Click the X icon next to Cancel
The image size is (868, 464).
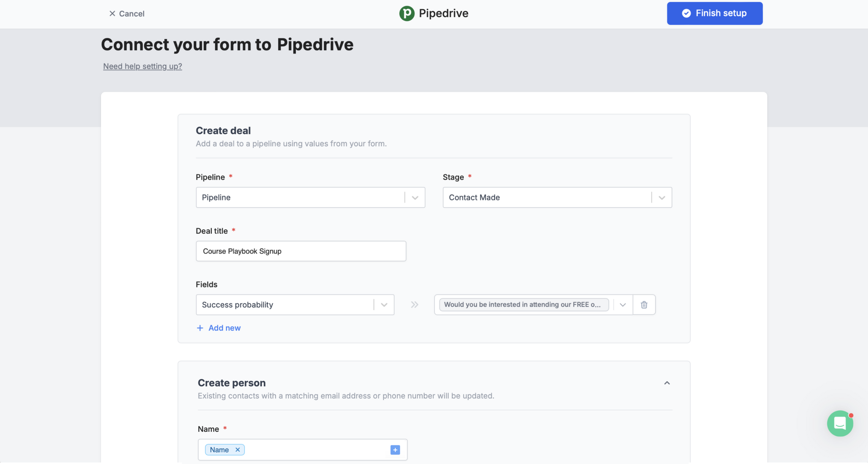click(x=112, y=13)
